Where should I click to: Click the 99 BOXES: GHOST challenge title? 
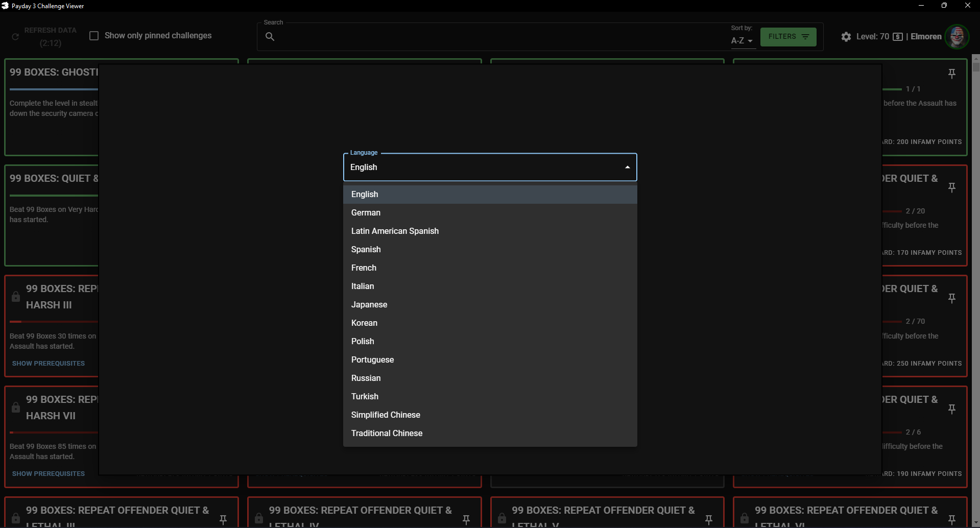[x=54, y=73]
